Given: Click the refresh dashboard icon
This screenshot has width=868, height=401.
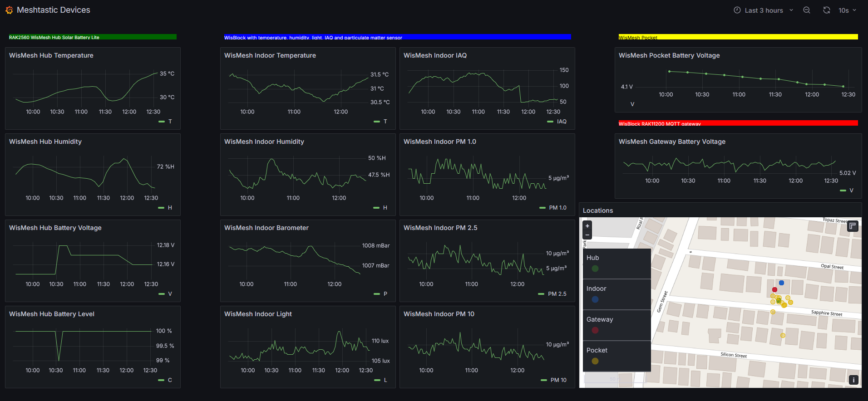Looking at the screenshot, I should click(827, 10).
